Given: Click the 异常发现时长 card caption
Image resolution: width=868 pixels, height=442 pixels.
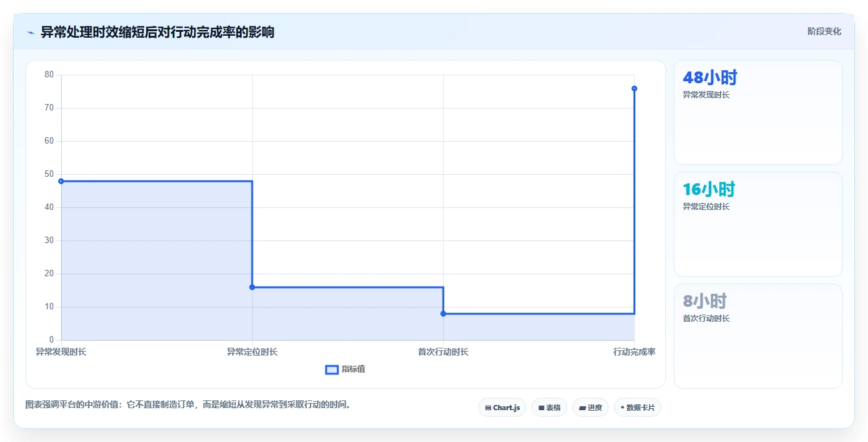Looking at the screenshot, I should tap(706, 95).
